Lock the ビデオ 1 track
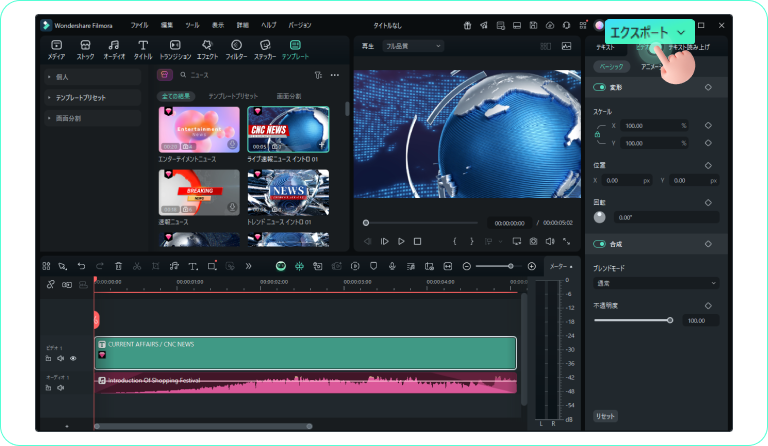The height and width of the screenshot is (446, 768). pos(48,358)
